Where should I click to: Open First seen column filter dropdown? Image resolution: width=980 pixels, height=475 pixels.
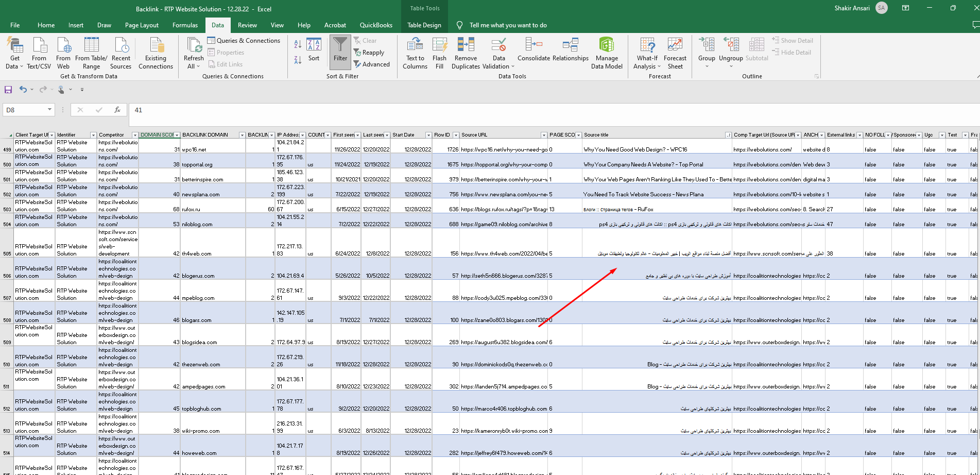pos(357,135)
